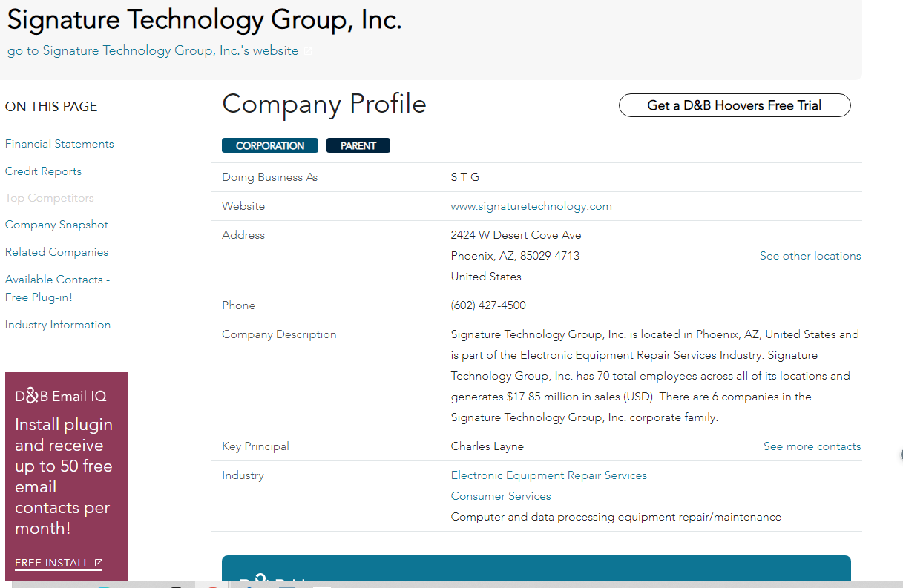Visit www.signaturetechnology.com
This screenshot has width=903, height=588.
531,206
